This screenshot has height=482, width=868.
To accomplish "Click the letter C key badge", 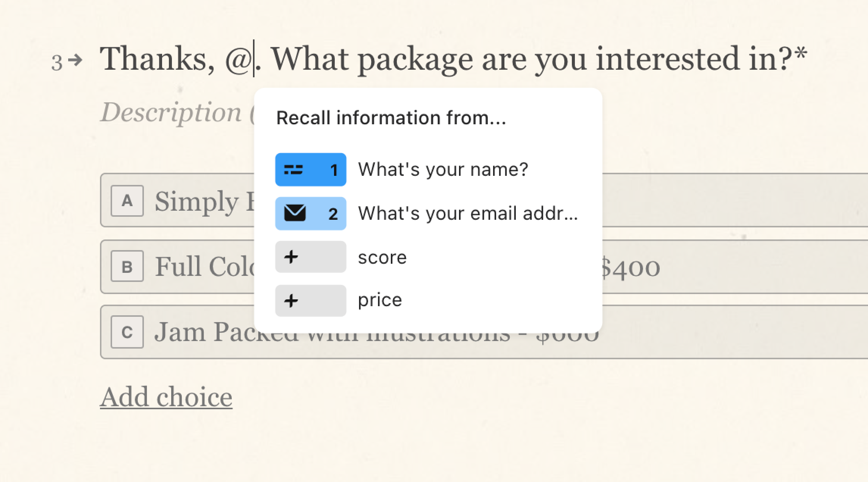I will point(127,332).
